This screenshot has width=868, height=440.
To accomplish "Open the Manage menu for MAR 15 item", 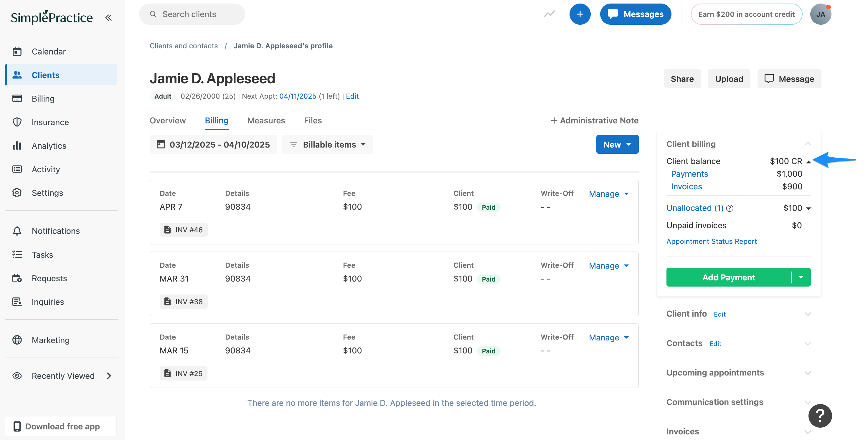I will tap(608, 337).
